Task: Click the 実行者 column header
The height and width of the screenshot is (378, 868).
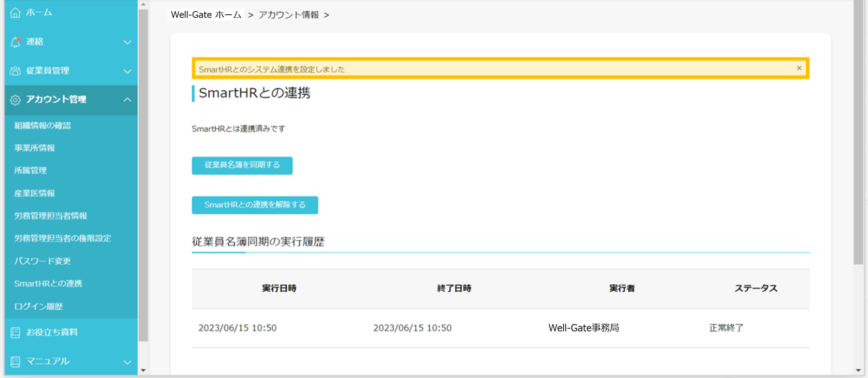Action: pyautogui.click(x=622, y=288)
